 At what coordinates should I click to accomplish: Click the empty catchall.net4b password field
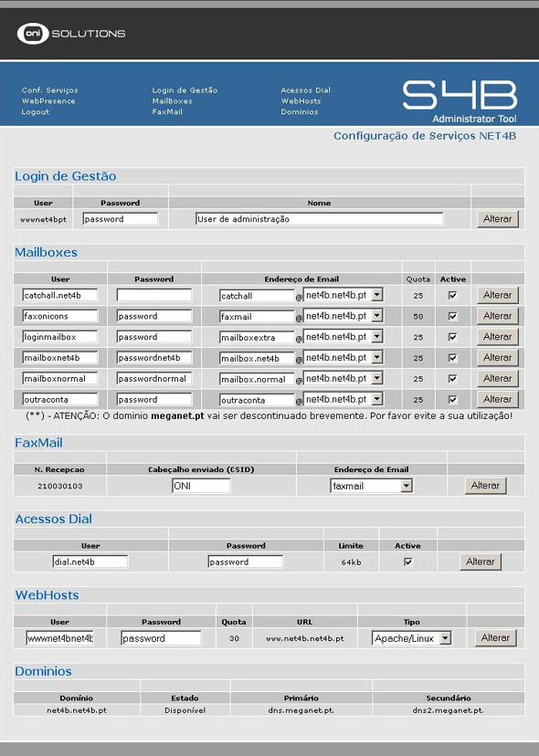[x=153, y=295]
